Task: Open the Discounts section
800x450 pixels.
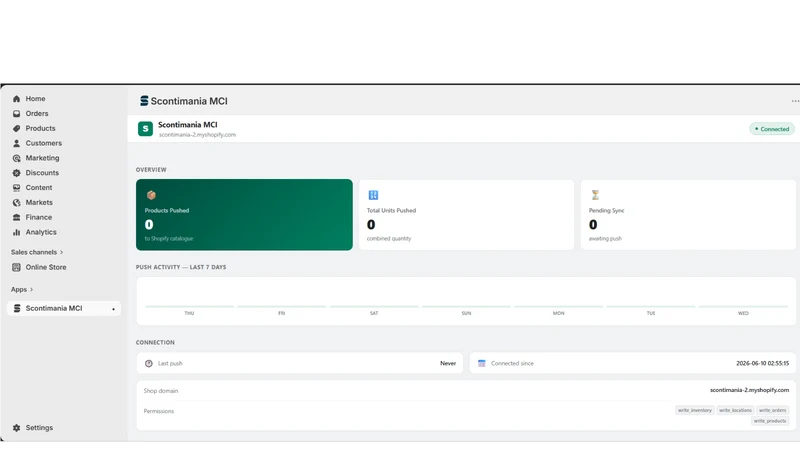Action: 42,172
